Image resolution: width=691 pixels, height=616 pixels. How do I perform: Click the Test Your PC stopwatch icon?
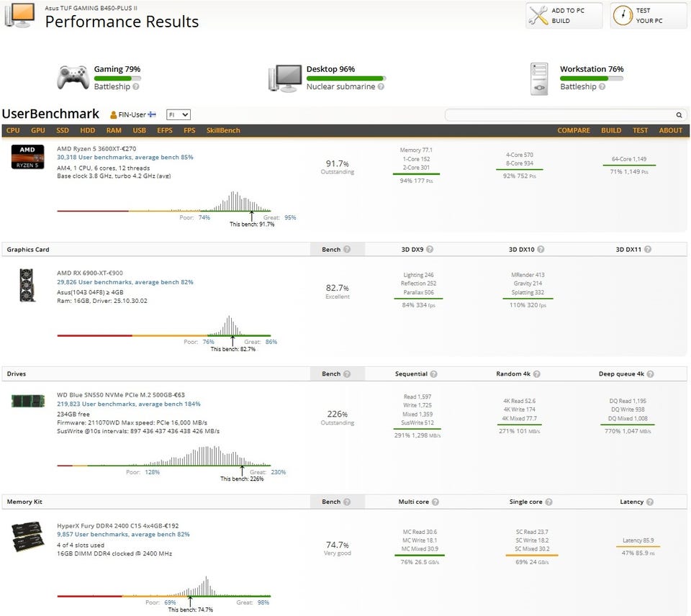(x=623, y=15)
